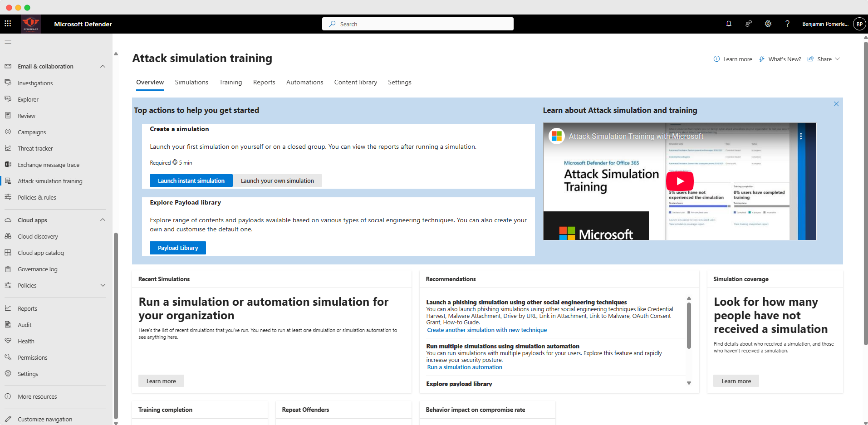This screenshot has width=868, height=425.
Task: Click Learn more under Recent Simulations
Action: click(x=161, y=381)
